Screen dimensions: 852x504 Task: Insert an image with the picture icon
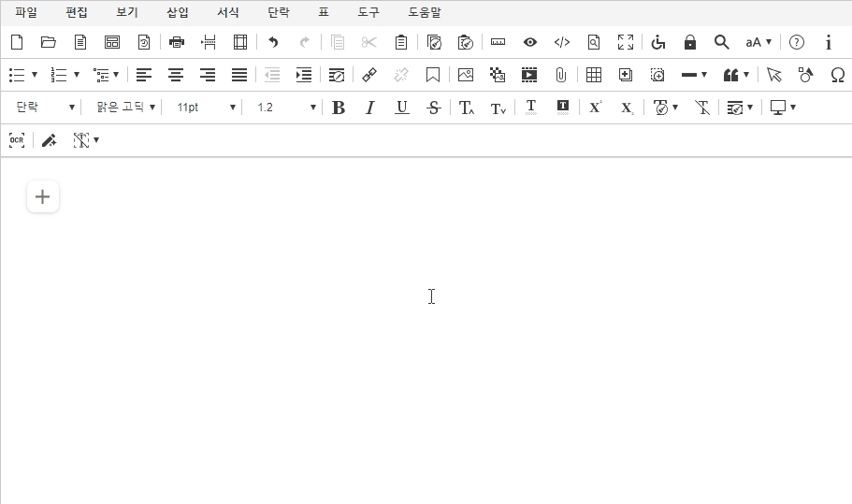pos(466,75)
